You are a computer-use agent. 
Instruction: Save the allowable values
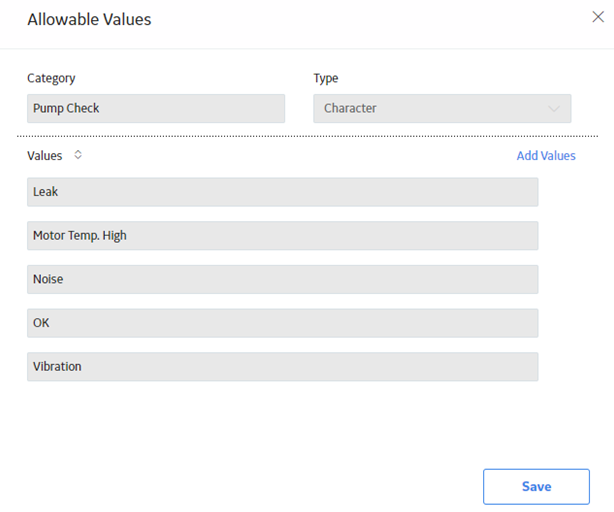pos(536,487)
